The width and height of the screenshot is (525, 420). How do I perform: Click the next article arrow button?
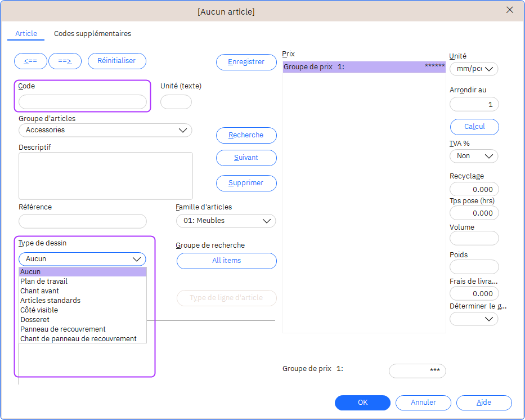click(65, 61)
